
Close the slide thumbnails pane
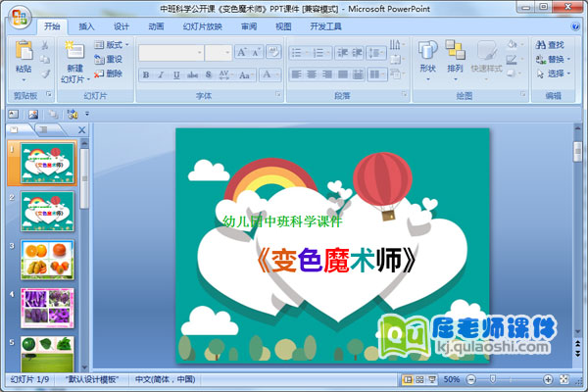(81, 130)
